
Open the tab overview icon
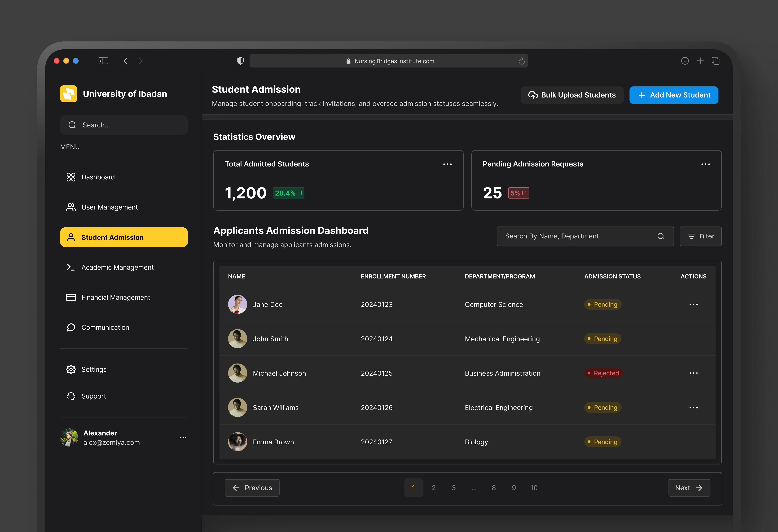pos(715,61)
